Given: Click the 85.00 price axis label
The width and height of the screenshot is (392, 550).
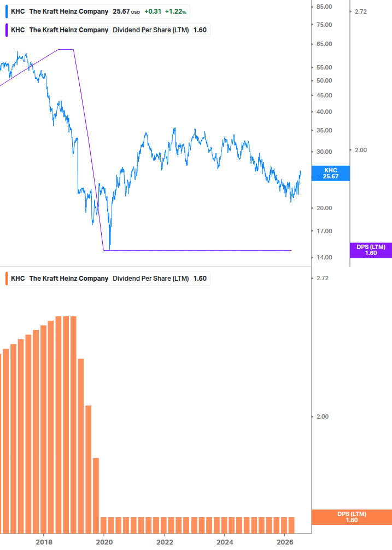Looking at the screenshot, I should (x=324, y=7).
